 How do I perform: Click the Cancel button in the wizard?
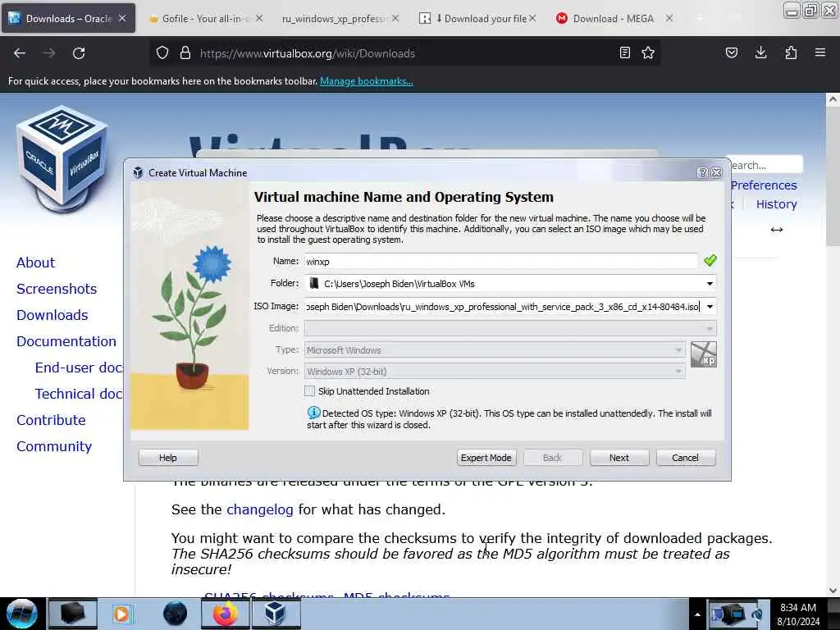coord(686,458)
